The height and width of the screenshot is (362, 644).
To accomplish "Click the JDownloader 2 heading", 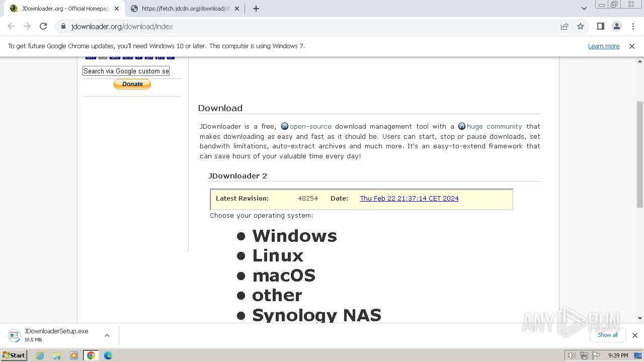I will [x=237, y=176].
